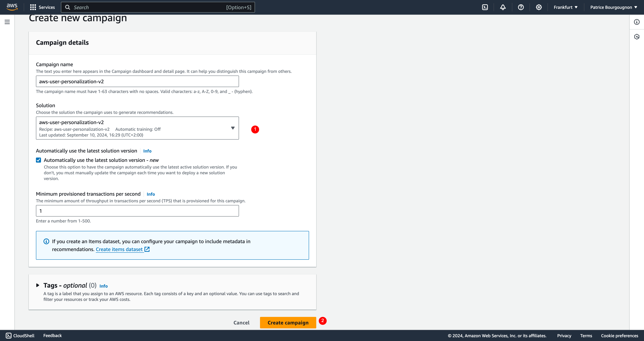Open Cookie preferences in footer
The image size is (644, 341).
[620, 336]
